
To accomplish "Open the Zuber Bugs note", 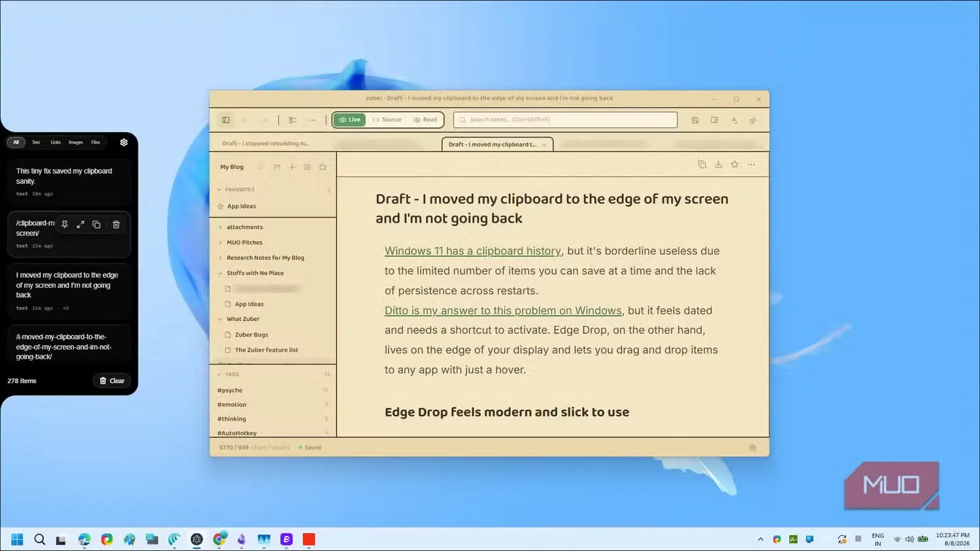I will tap(252, 335).
